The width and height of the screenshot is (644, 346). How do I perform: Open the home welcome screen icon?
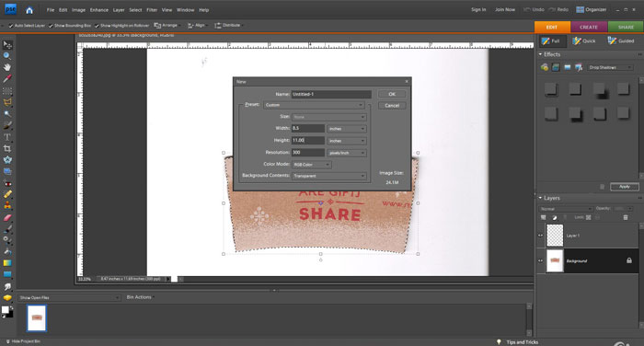coord(29,10)
